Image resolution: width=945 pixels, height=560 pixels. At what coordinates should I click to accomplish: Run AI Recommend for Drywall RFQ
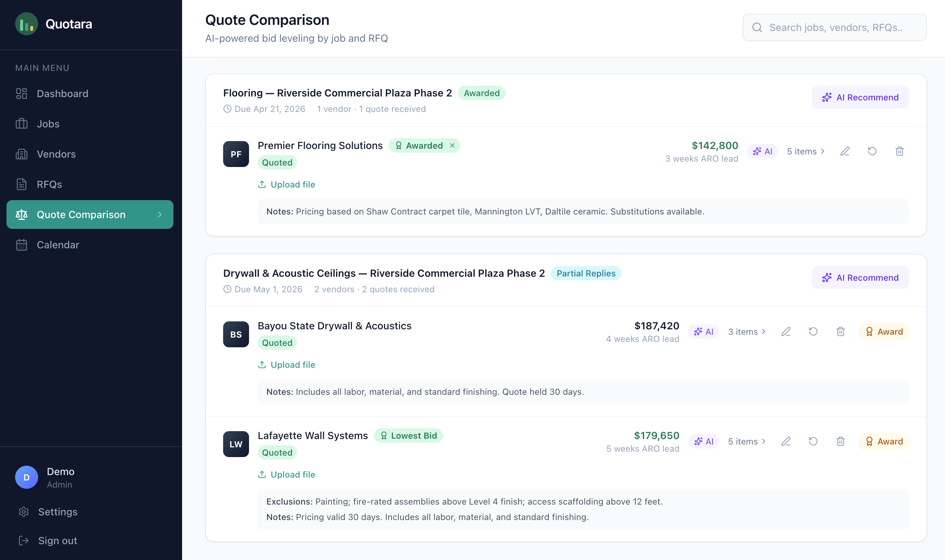tap(860, 278)
